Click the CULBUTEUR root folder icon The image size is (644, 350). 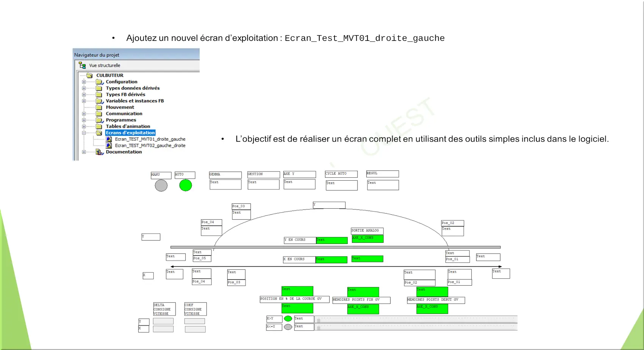point(89,75)
